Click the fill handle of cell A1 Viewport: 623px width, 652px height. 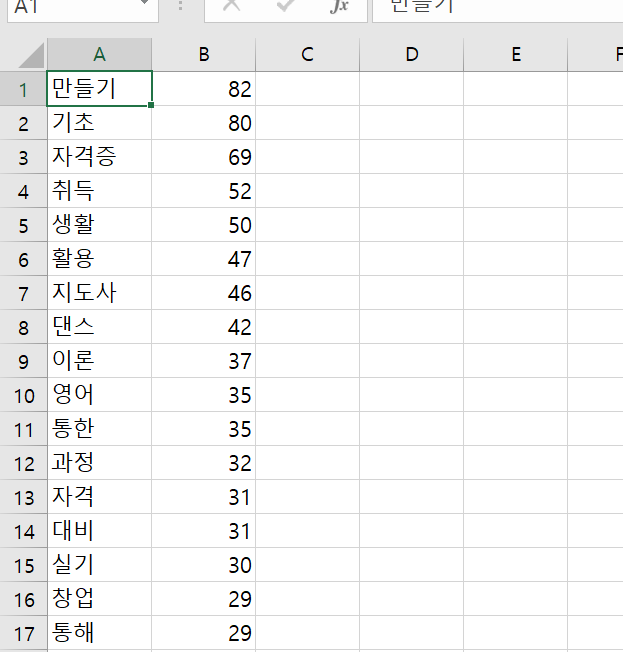(151, 105)
